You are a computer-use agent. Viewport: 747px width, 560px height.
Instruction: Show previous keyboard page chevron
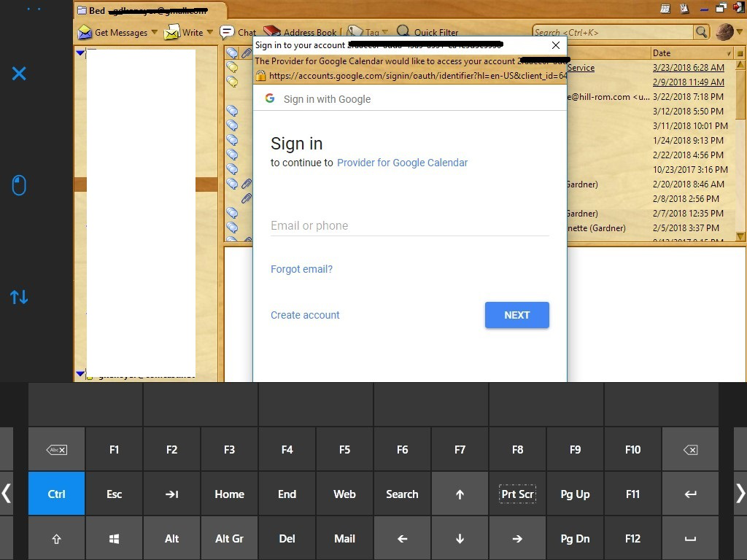click(6, 494)
